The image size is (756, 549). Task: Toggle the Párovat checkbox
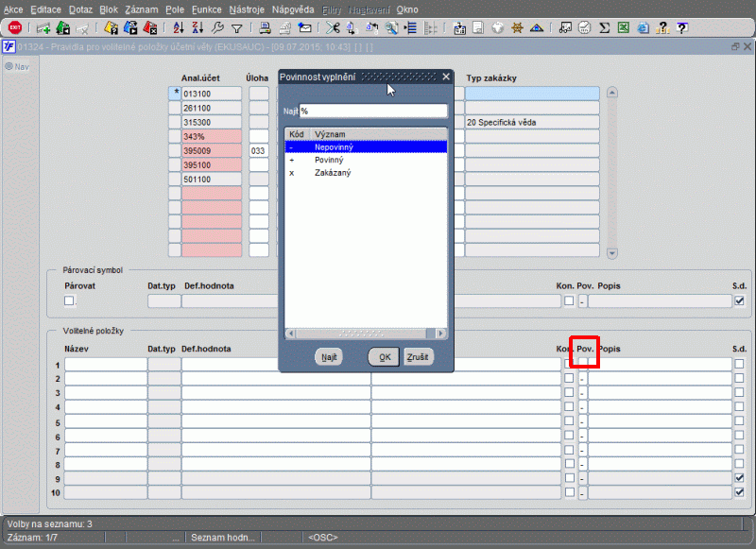(69, 300)
